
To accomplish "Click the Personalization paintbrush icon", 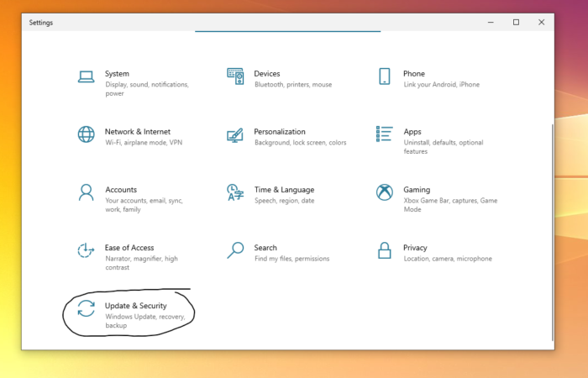I will [x=235, y=135].
